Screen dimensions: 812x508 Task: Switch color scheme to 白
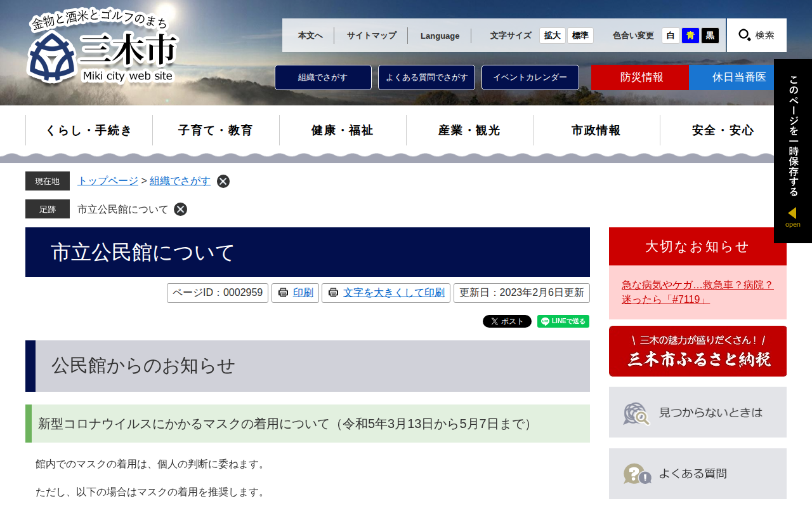(671, 36)
